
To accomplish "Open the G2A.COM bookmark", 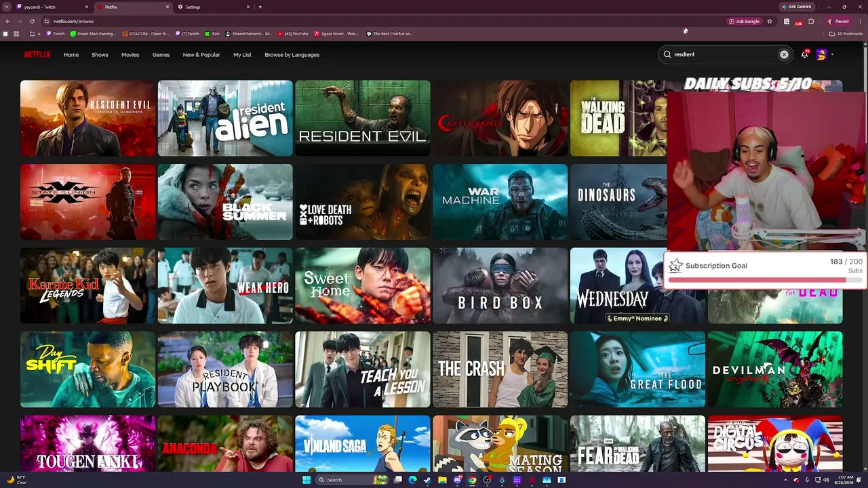I will pyautogui.click(x=146, y=34).
